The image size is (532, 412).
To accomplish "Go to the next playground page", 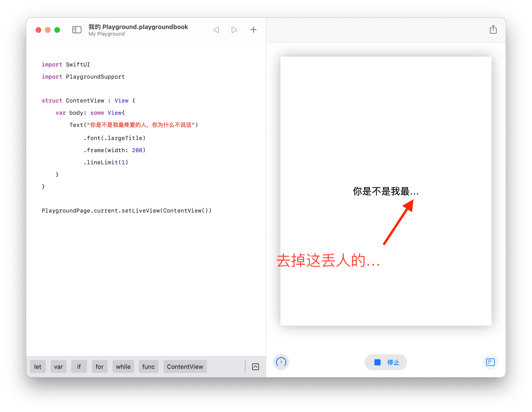I will [234, 30].
